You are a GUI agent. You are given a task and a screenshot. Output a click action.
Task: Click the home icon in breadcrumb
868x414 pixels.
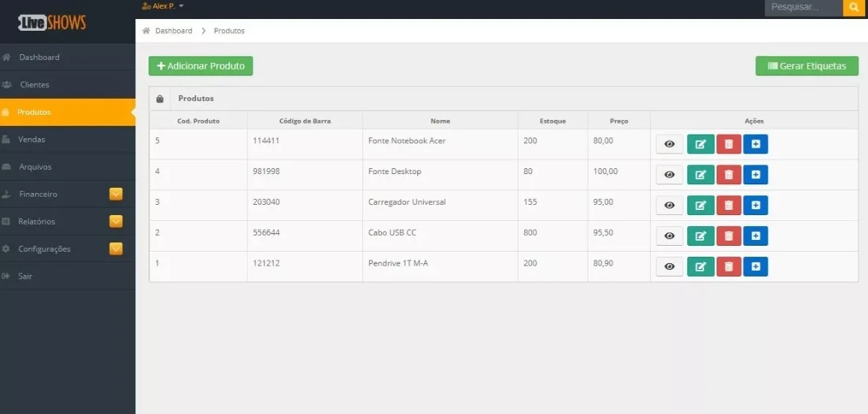coord(146,31)
